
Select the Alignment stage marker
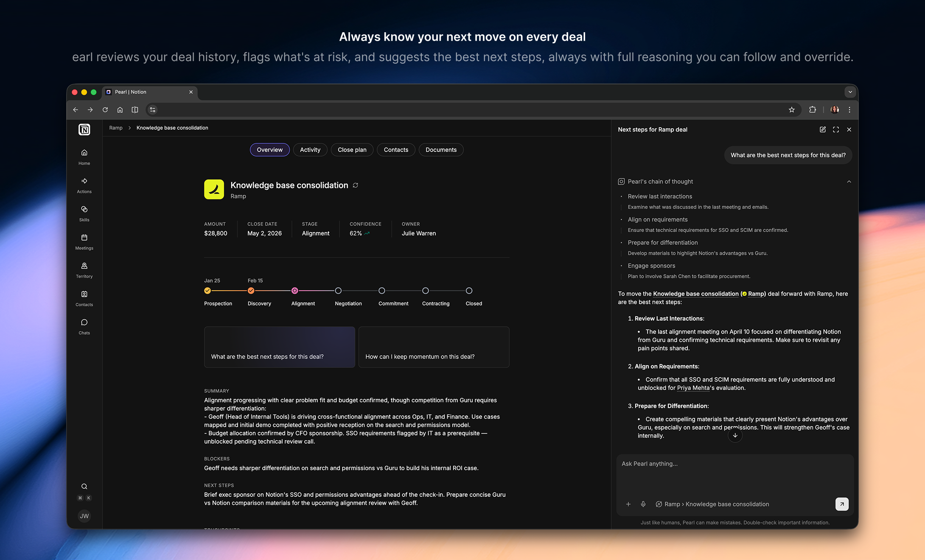(x=294, y=291)
